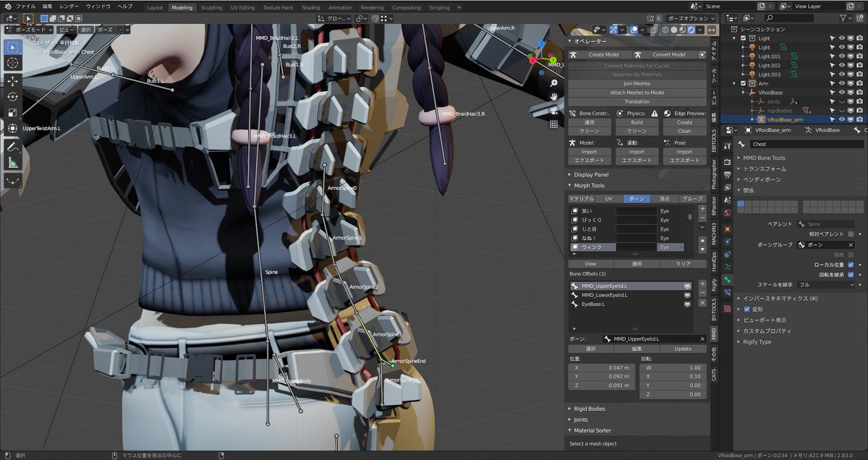The height and width of the screenshot is (460, 868).
Task: Toggle the 変形 checkbox
Action: pos(747,309)
